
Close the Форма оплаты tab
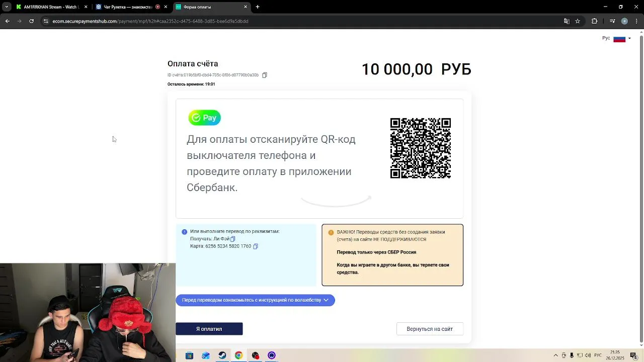[x=246, y=7]
